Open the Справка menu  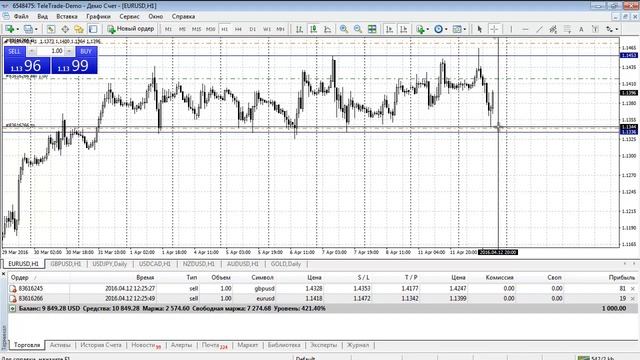pyautogui.click(x=183, y=16)
